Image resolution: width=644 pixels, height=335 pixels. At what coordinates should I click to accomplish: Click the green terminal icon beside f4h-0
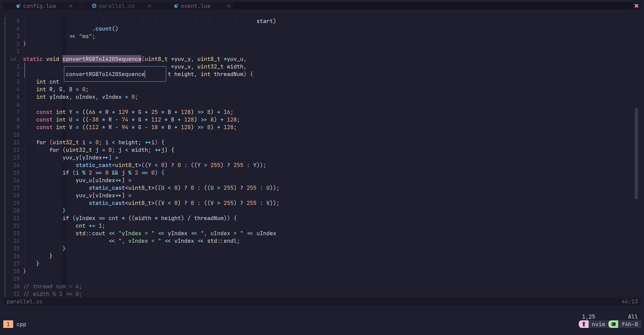pos(613,324)
